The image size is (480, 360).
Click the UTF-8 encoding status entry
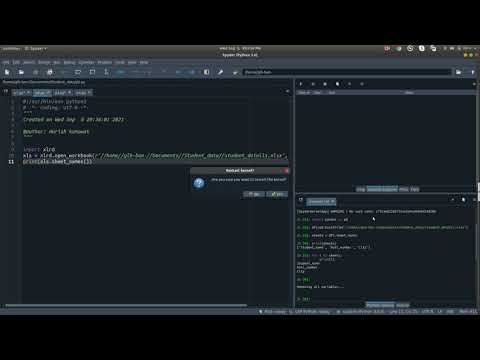(x=427, y=312)
